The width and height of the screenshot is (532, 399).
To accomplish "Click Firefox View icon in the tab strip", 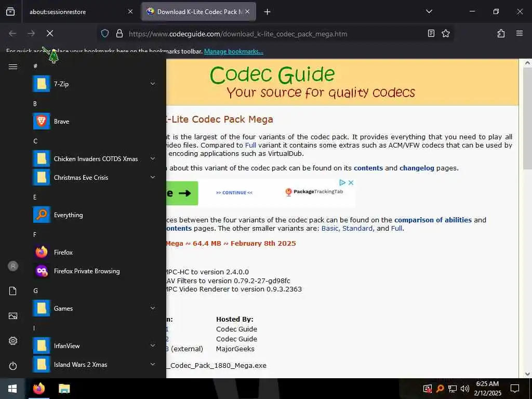I will 10,11.
